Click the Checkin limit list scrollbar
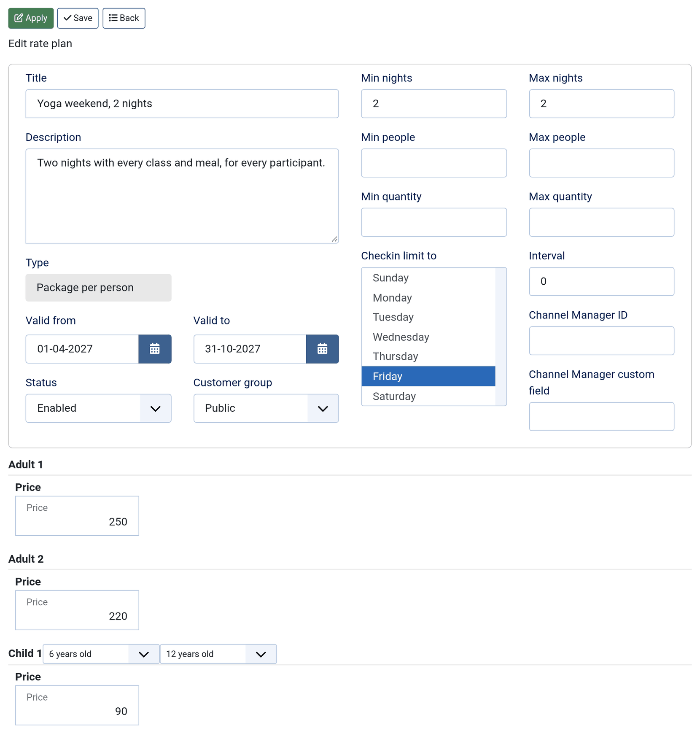Viewport: 700px width, 747px height. pyautogui.click(x=501, y=337)
